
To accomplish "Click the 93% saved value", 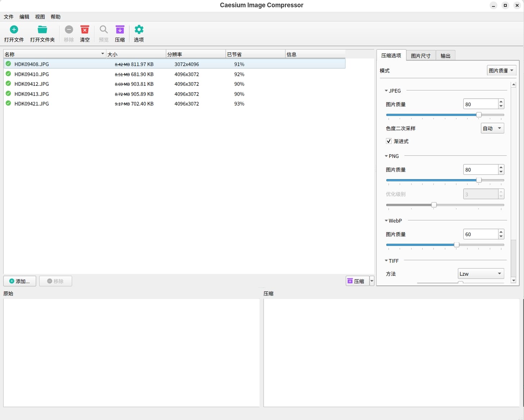I will click(x=239, y=104).
